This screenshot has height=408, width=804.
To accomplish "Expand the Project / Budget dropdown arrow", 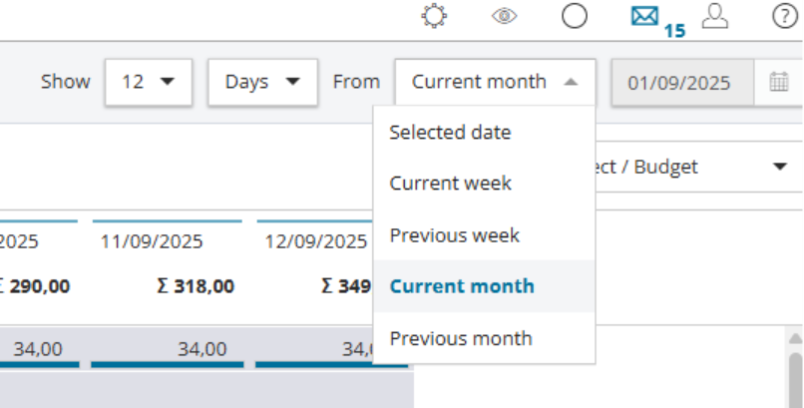I will pyautogui.click(x=780, y=167).
